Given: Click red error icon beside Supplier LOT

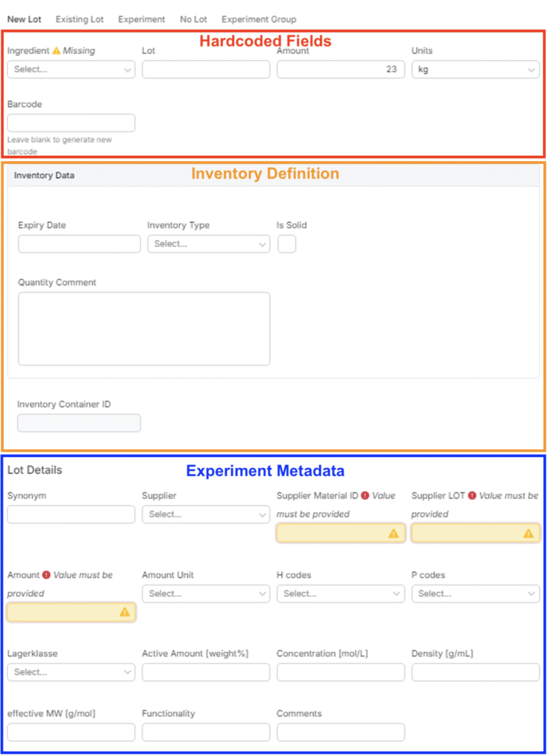Looking at the screenshot, I should [x=472, y=496].
